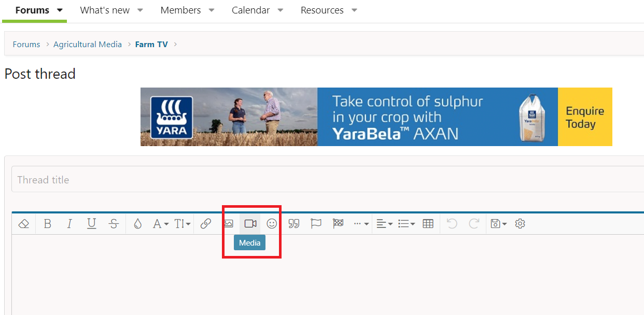Screen dimensions: 644x315
Task: Insert a link with chain icon
Action: 206,224
